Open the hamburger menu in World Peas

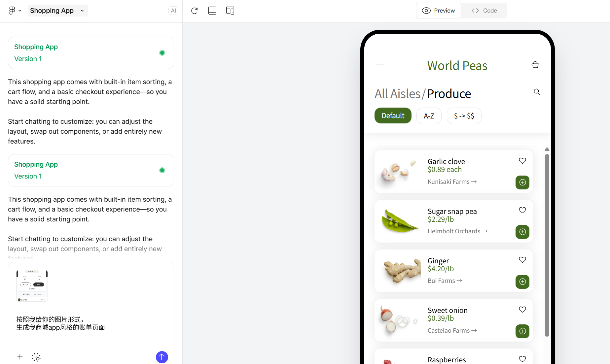(x=380, y=65)
